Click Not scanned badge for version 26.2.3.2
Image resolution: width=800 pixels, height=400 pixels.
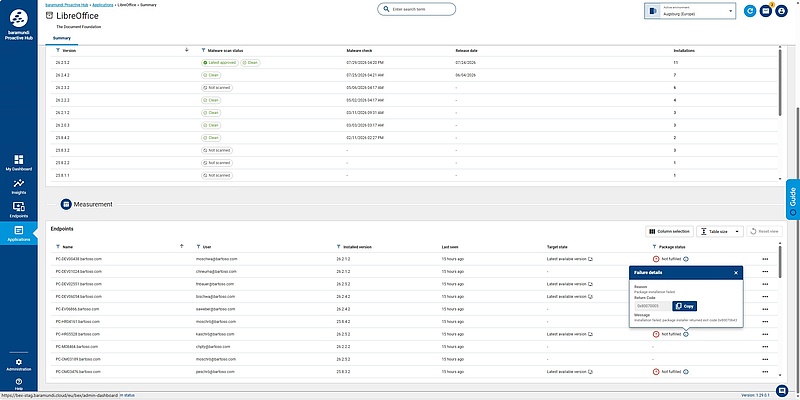pos(217,88)
